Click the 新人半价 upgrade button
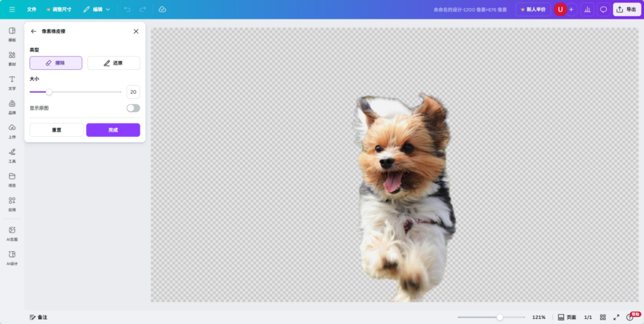 point(533,9)
